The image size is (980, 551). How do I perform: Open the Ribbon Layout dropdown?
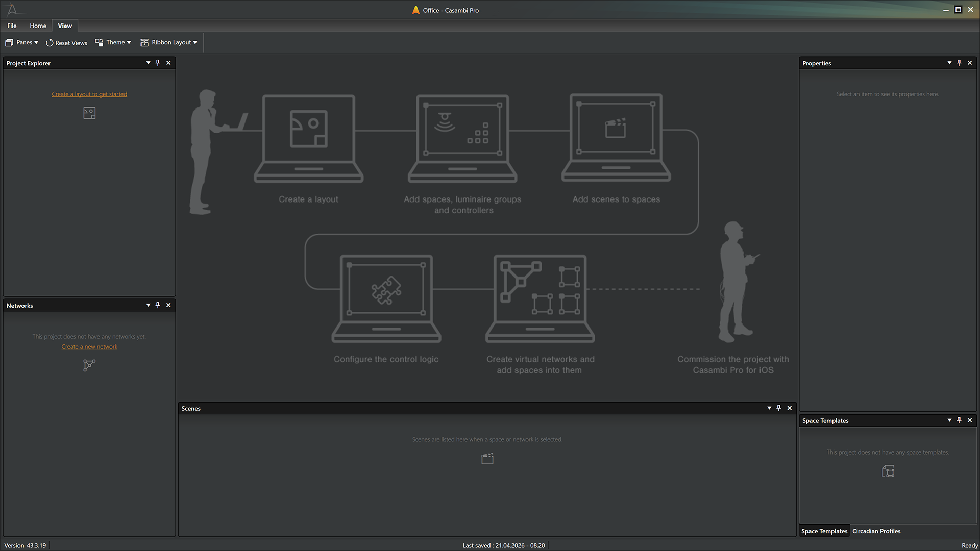(168, 43)
